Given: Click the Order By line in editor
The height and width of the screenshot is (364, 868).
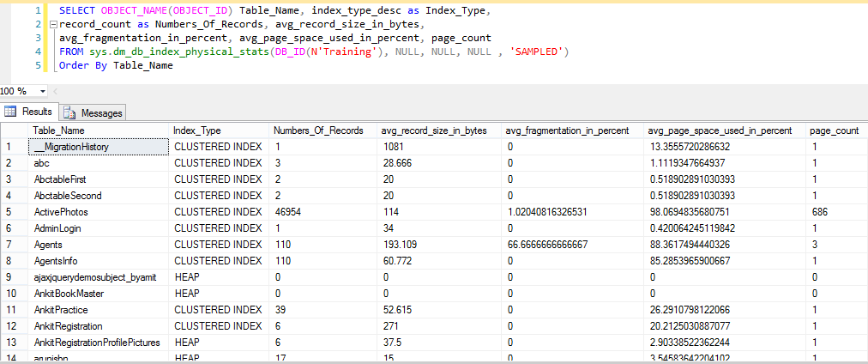Looking at the screenshot, I should 117,65.
